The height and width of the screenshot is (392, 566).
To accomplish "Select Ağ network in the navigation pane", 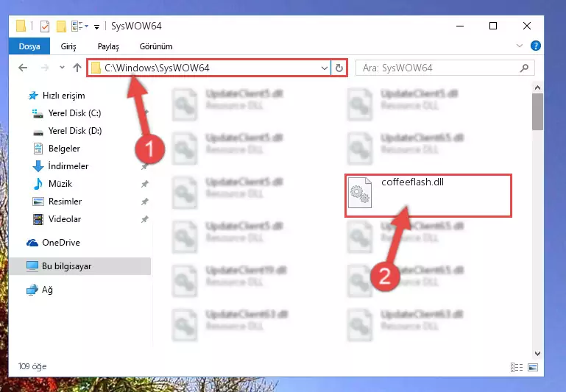I will point(40,290).
